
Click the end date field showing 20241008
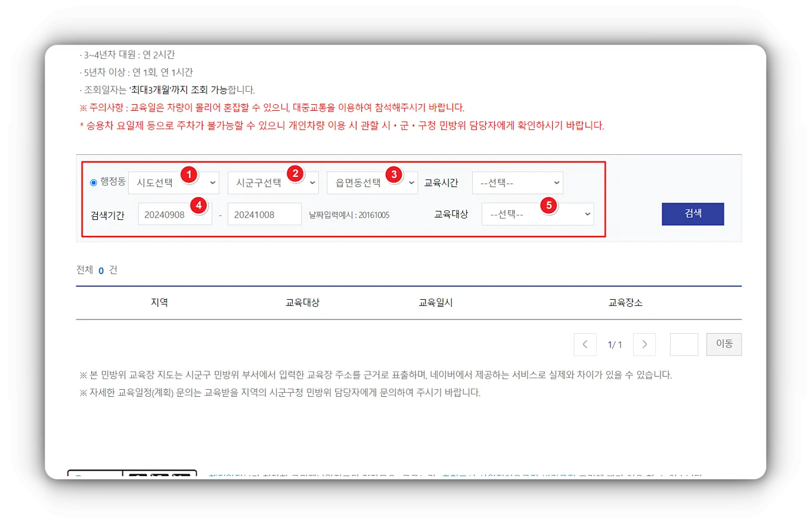coord(264,214)
